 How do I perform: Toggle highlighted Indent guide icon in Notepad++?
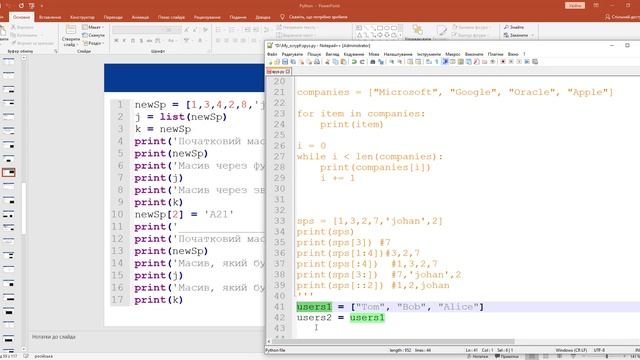coord(445,62)
